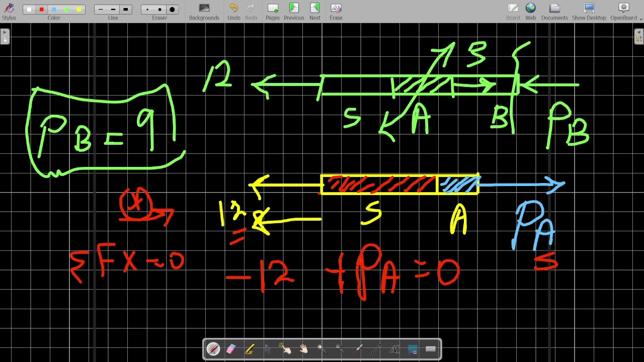Viewport: 644px width, 362px height.
Task: Select the interact-with-items finger tool
Action: [x=286, y=349]
